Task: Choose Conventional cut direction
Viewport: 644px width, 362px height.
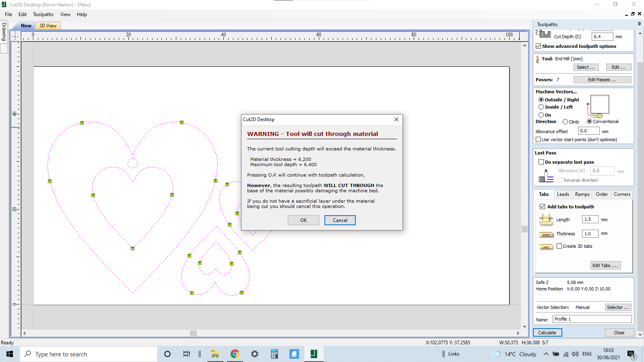Action: click(589, 121)
